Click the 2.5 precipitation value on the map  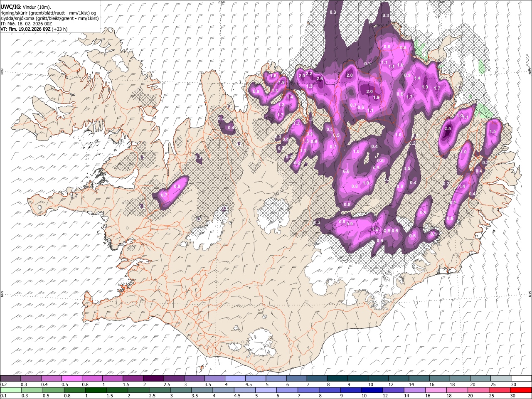[x=448, y=129]
